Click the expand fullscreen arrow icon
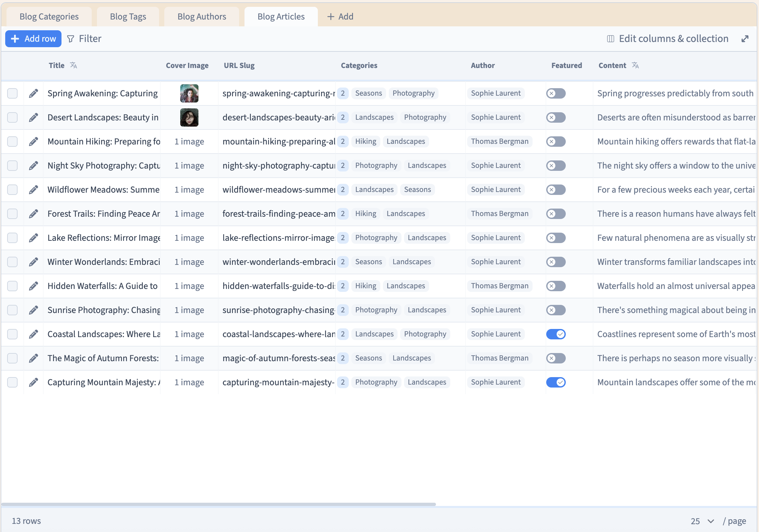Image resolution: width=759 pixels, height=532 pixels. [745, 39]
